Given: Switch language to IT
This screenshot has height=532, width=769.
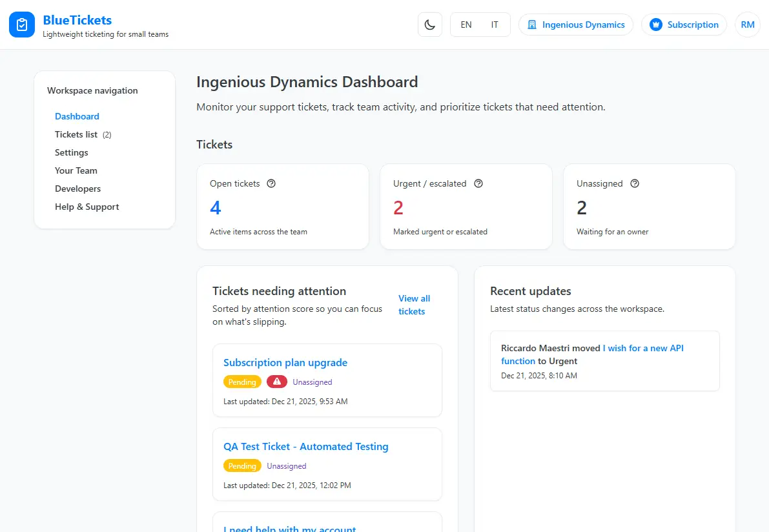Looking at the screenshot, I should pyautogui.click(x=495, y=25).
